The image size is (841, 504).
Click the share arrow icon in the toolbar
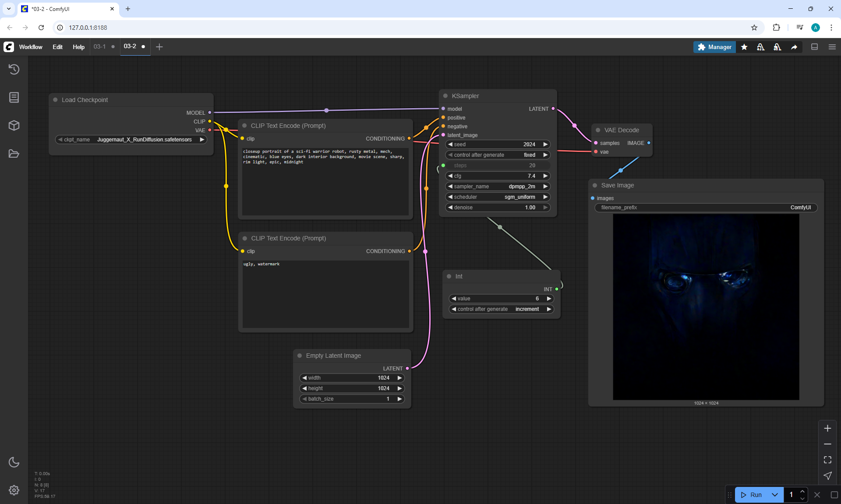point(794,47)
